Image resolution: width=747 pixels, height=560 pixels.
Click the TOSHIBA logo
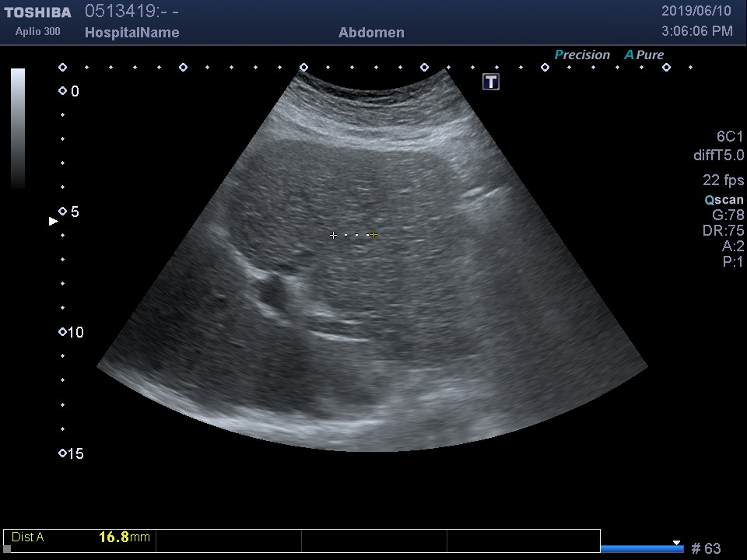pyautogui.click(x=37, y=12)
